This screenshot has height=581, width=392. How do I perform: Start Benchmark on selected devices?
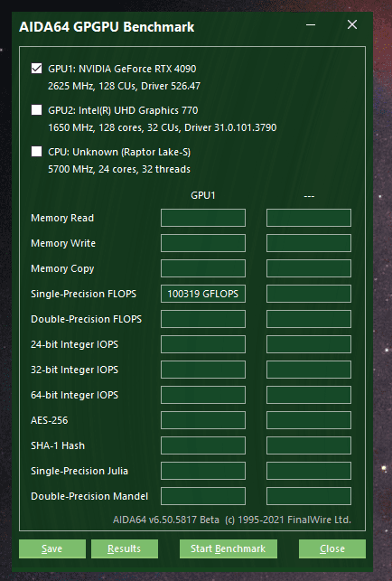(x=229, y=548)
